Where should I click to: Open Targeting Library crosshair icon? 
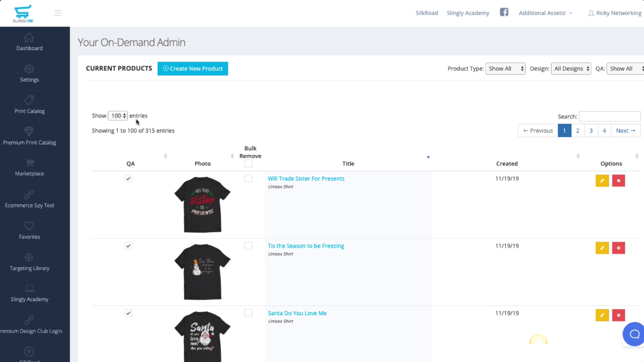click(29, 257)
